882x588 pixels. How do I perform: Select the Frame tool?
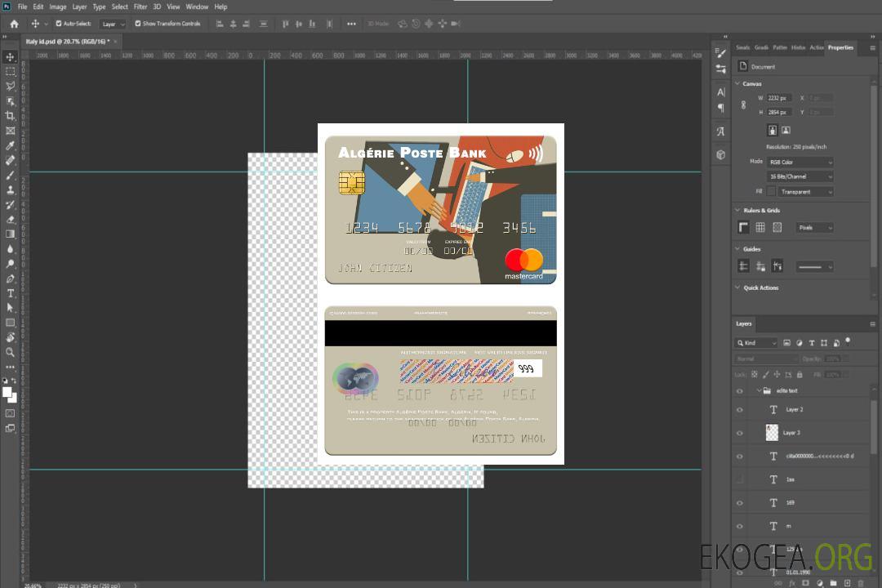point(10,131)
